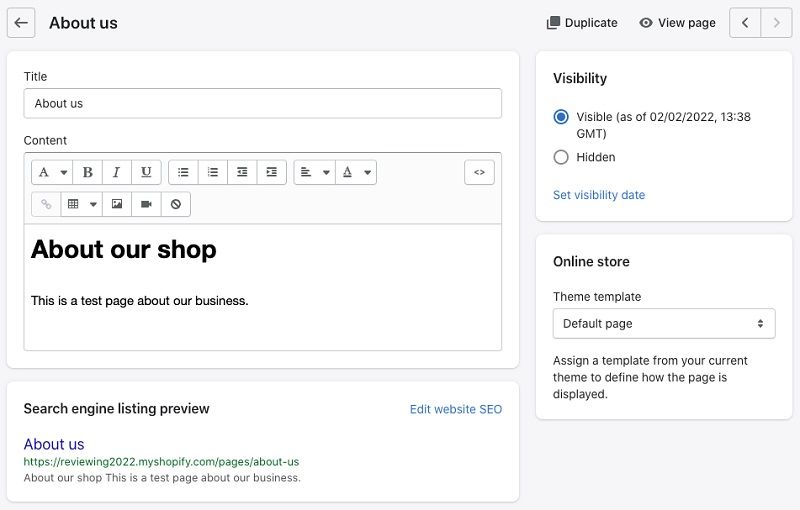This screenshot has width=800, height=510.
Task: Select the Visible radio option
Action: 561,117
